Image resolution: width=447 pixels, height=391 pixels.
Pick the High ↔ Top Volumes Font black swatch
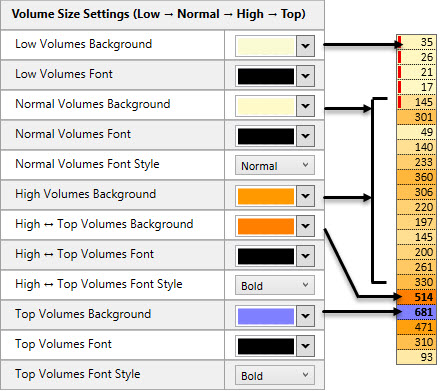click(266, 256)
